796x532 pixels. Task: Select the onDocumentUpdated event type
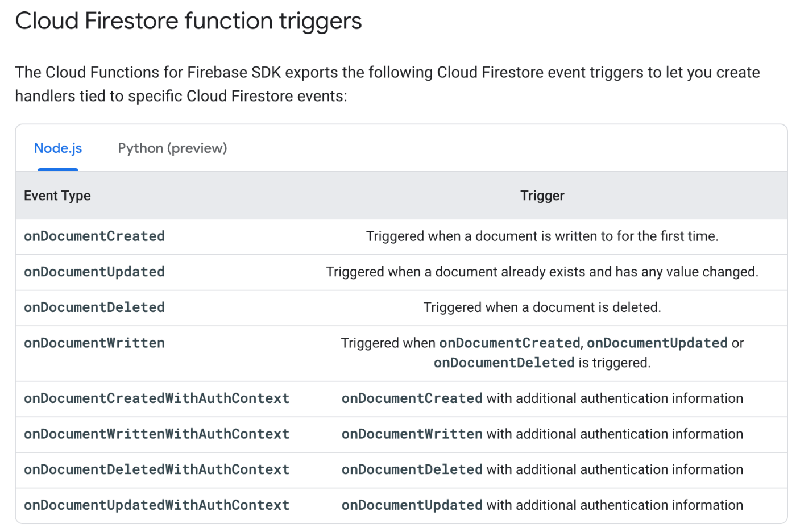(x=94, y=272)
